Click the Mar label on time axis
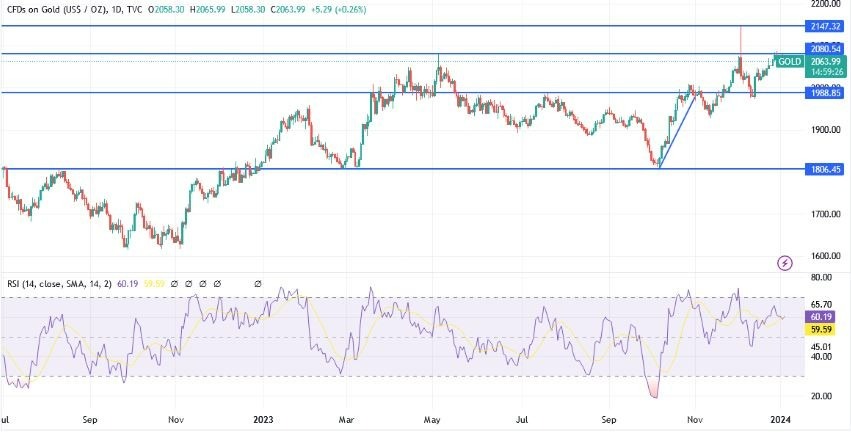Screen dimensions: 851x432 (347, 420)
